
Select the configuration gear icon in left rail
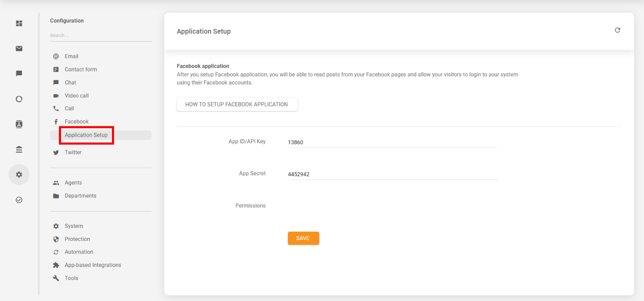click(x=19, y=174)
